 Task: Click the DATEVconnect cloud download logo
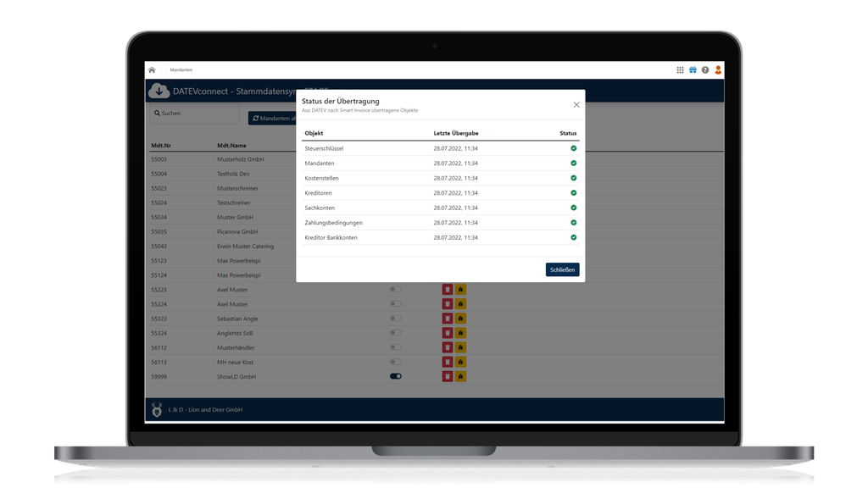(x=159, y=91)
